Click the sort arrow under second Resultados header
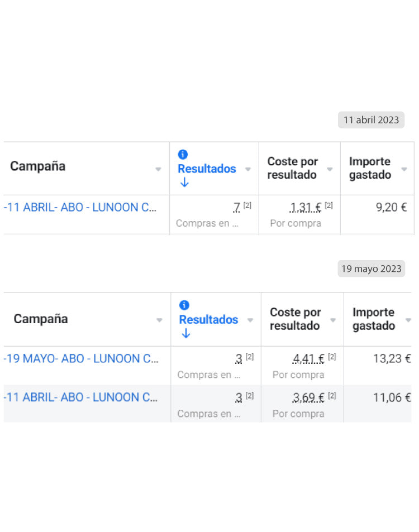Screen dimensions: 419x532 click(185, 333)
